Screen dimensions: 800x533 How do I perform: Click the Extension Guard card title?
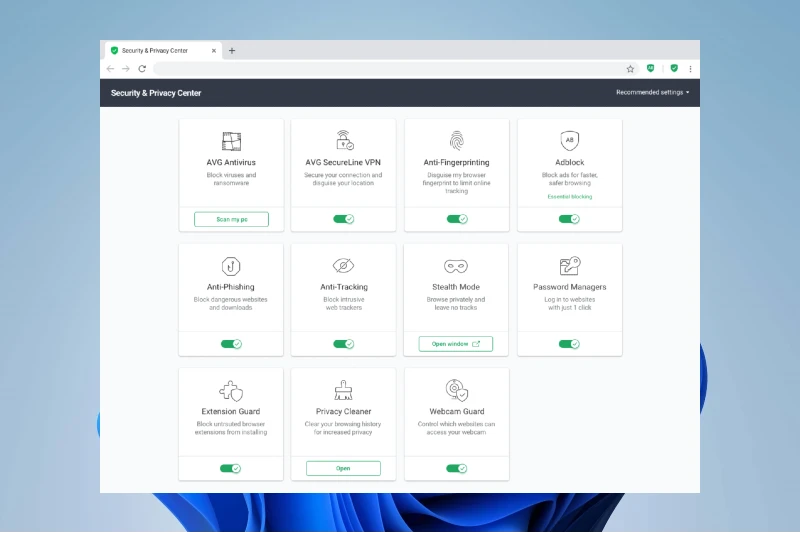coord(231,411)
